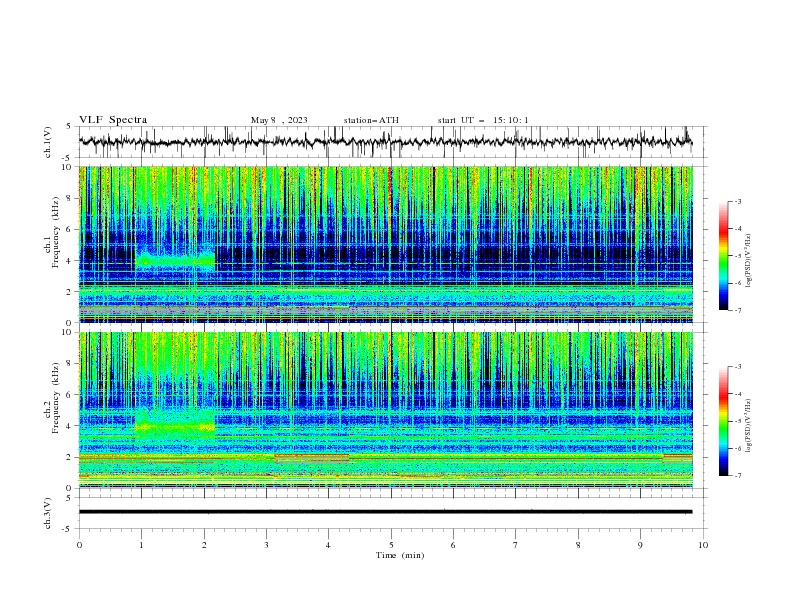792x612 pixels.
Task: Click time axis tick label "5"
Action: tap(391, 545)
